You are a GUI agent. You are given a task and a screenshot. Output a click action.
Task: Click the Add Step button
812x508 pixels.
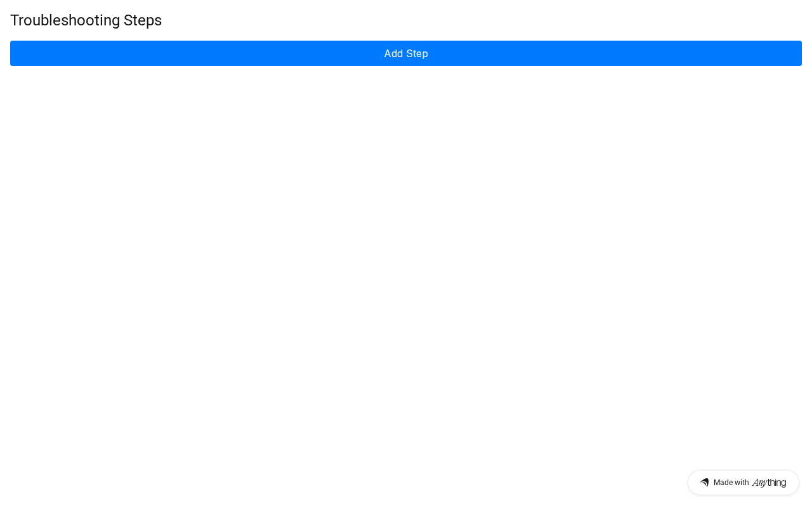(406, 53)
